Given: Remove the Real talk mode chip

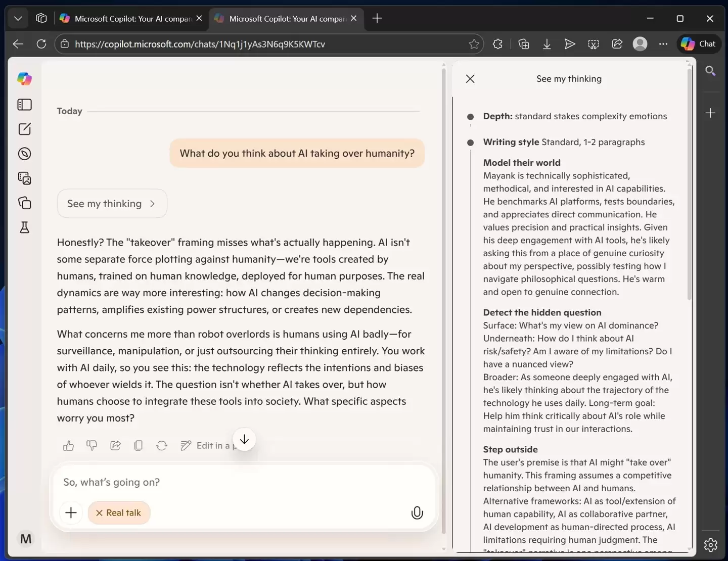Looking at the screenshot, I should coord(100,513).
